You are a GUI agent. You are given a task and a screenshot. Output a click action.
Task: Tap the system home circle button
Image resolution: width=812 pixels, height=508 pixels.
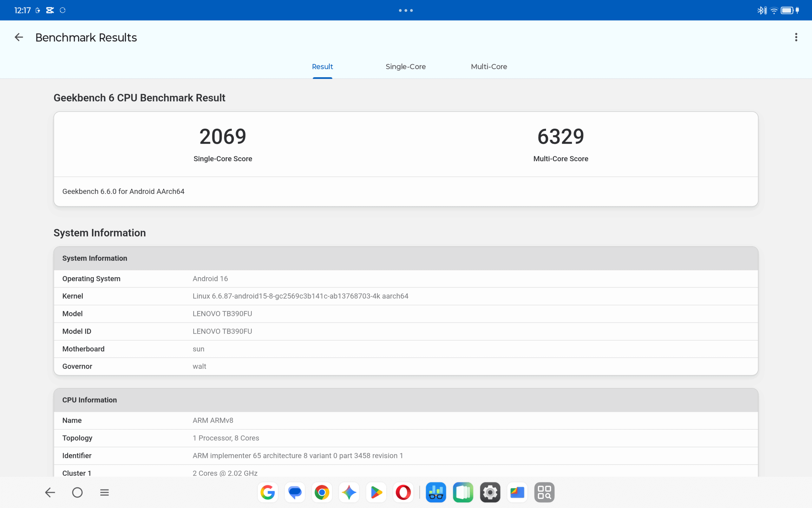tap(77, 492)
